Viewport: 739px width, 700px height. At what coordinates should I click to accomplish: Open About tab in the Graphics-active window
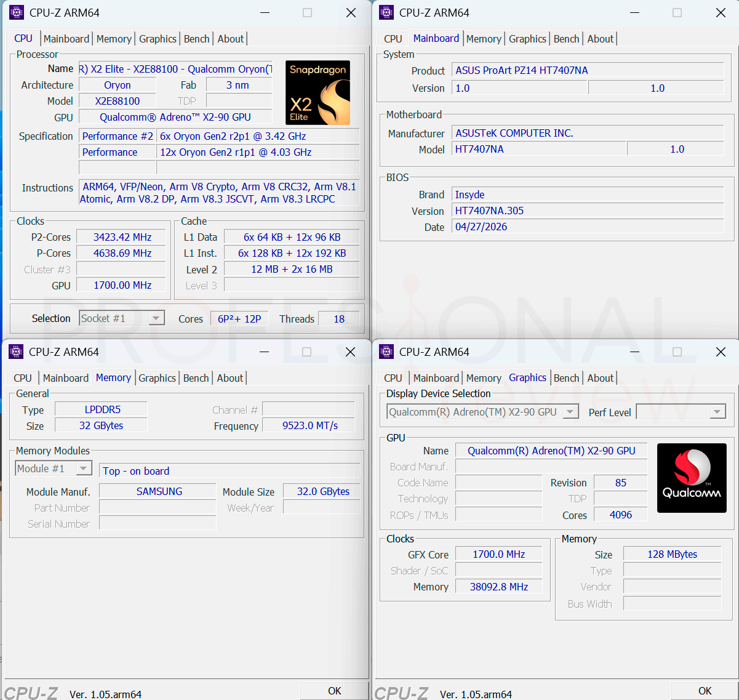(x=601, y=378)
